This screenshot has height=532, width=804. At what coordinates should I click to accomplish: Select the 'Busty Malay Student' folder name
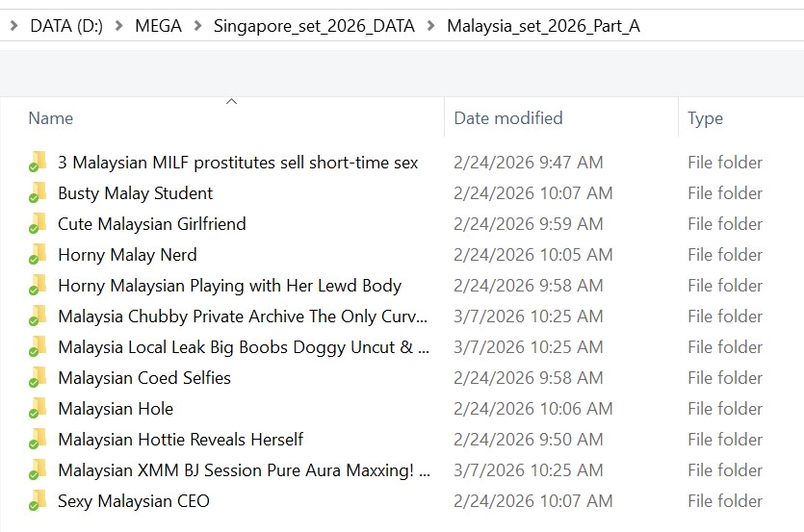coord(136,193)
